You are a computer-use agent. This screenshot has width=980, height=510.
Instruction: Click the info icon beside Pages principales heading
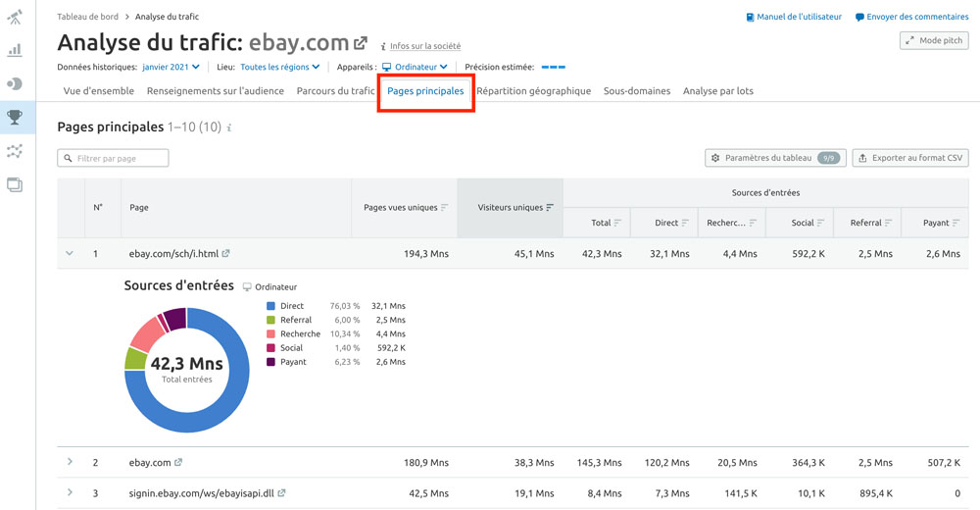tap(229, 127)
